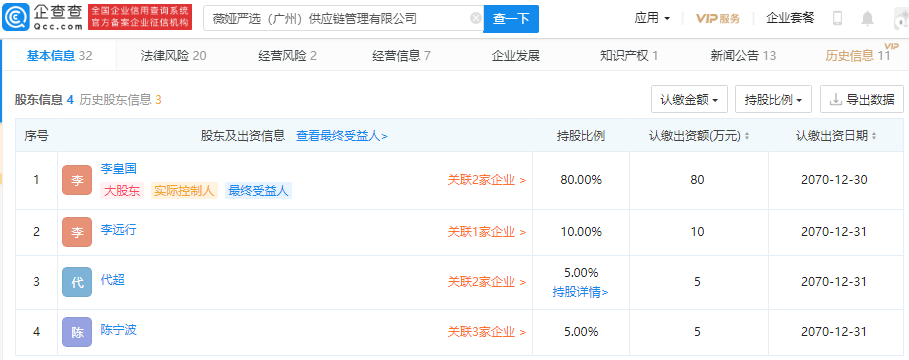Switch to 经营风险 tab
The image size is (909, 360).
tap(287, 56)
